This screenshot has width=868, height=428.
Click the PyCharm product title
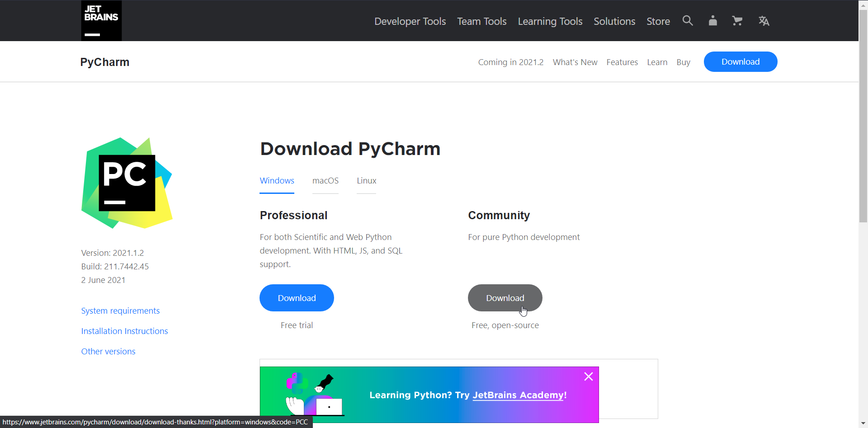(x=105, y=62)
